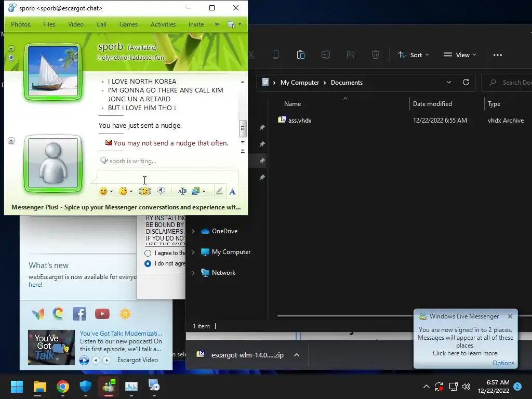The image size is (532, 399).
Task: Click Options in Windows Live Messenger notification
Action: (x=503, y=363)
